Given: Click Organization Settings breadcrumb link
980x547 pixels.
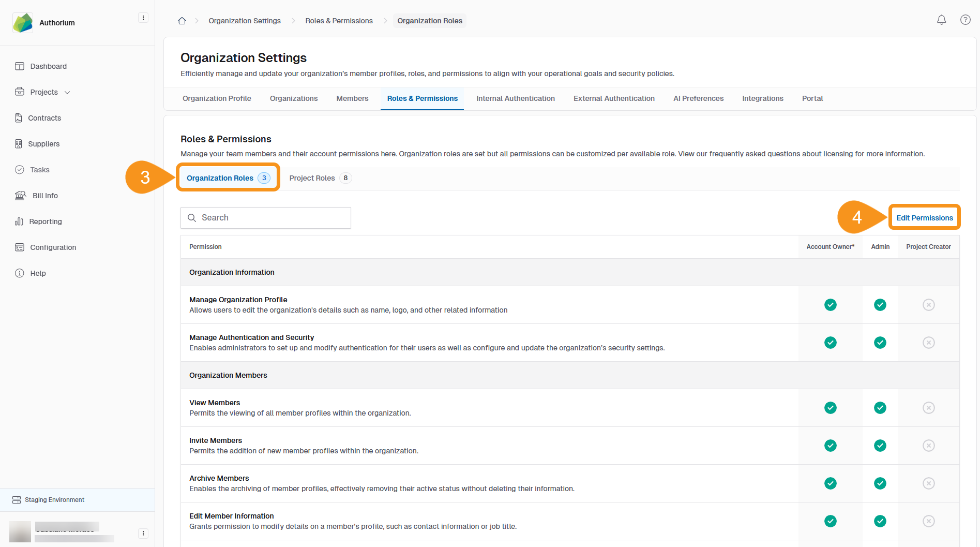Looking at the screenshot, I should (x=244, y=21).
